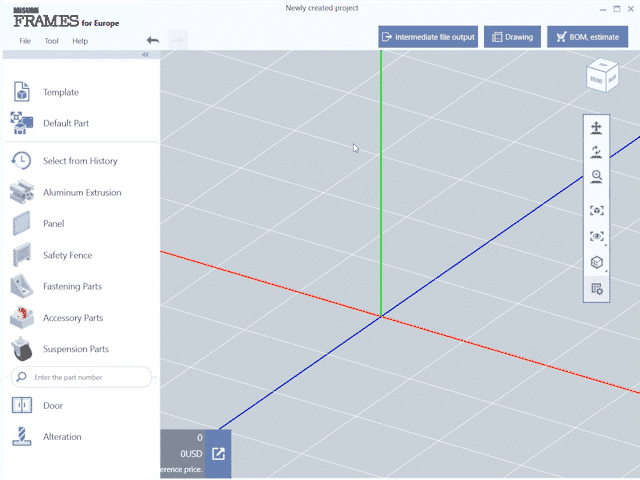Open the price details popup icon
The height and width of the screenshot is (480, 640).
pyautogui.click(x=218, y=454)
